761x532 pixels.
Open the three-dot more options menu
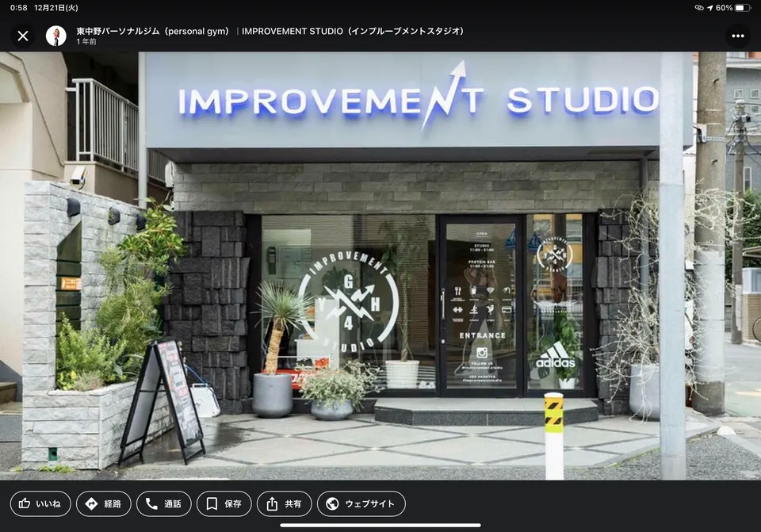(738, 36)
